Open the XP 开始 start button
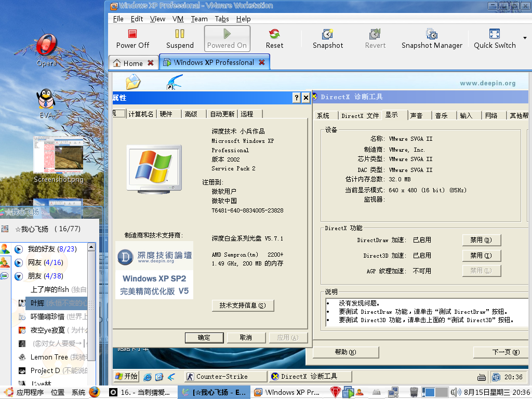Viewport: 532px width, 399px height. (x=126, y=376)
